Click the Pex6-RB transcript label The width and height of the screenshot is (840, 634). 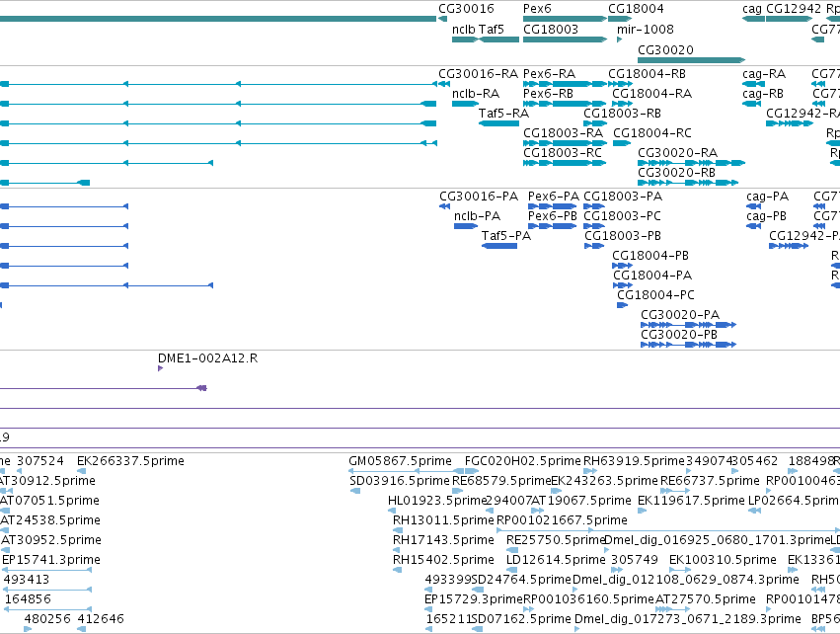pos(548,94)
